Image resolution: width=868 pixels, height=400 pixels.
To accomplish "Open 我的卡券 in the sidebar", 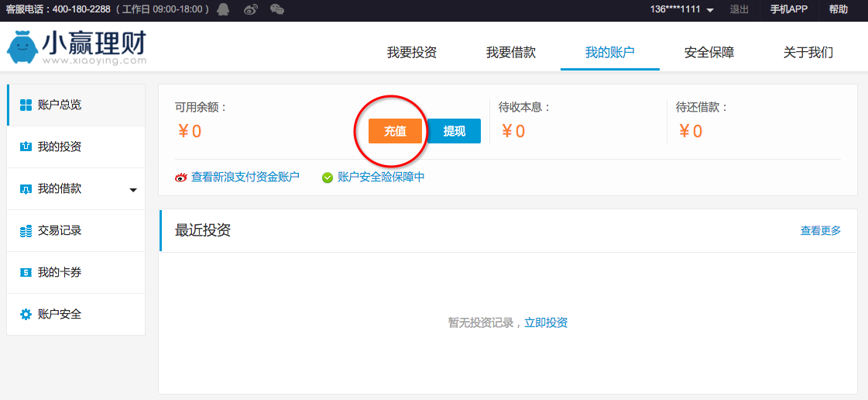I will pos(76,273).
